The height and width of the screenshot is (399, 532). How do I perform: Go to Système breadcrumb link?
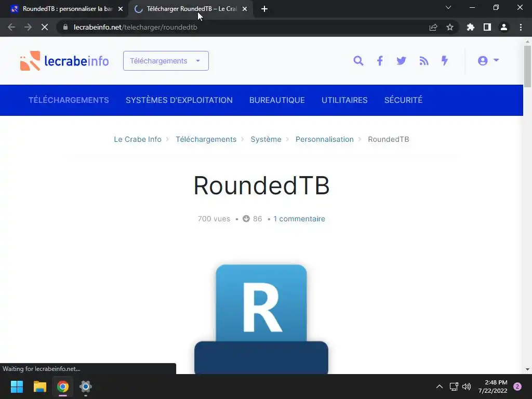point(266,139)
